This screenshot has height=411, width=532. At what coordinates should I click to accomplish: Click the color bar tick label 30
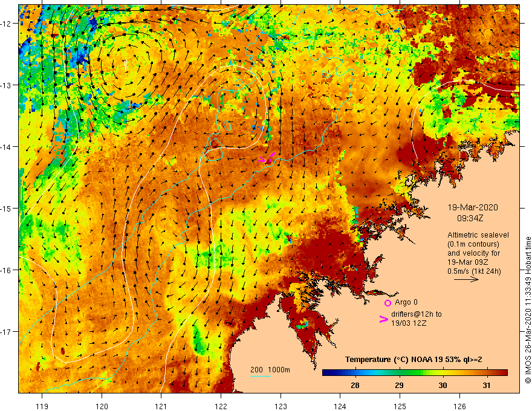pos(443,386)
